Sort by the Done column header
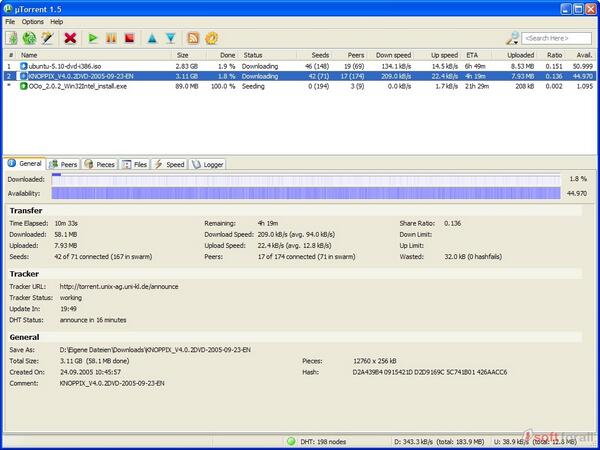 (223, 55)
